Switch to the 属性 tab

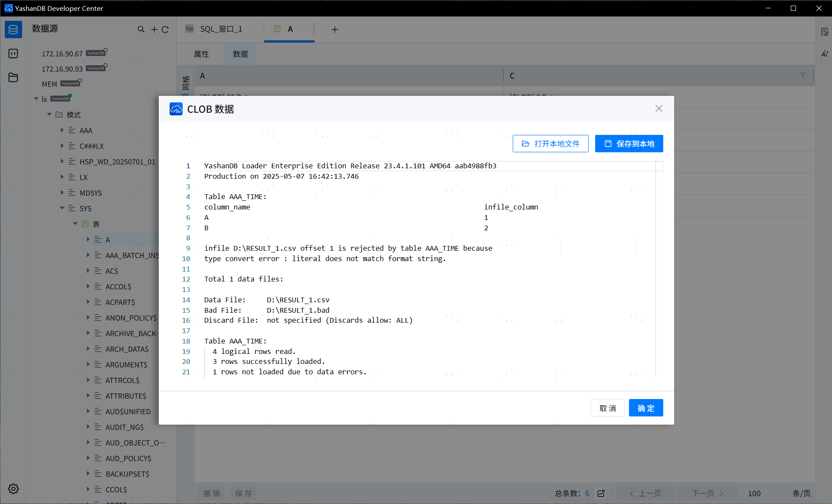(201, 54)
